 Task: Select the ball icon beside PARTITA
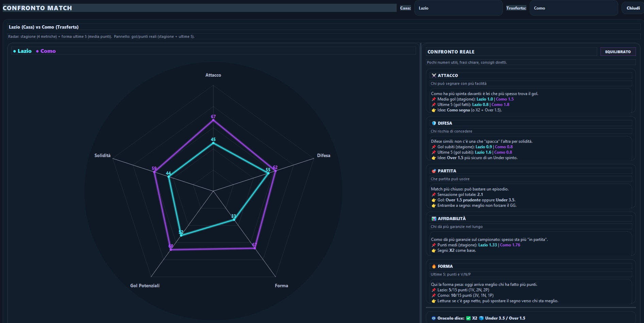point(434,171)
